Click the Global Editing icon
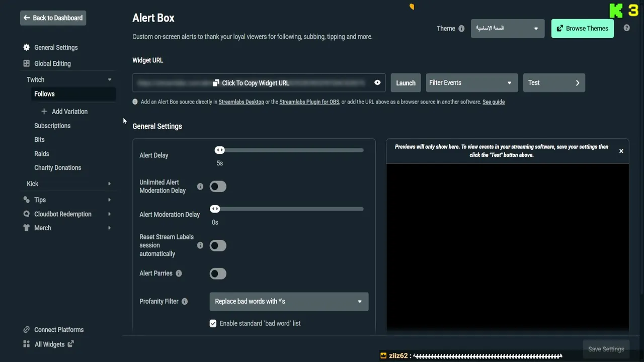This screenshot has height=362, width=644. (27, 63)
